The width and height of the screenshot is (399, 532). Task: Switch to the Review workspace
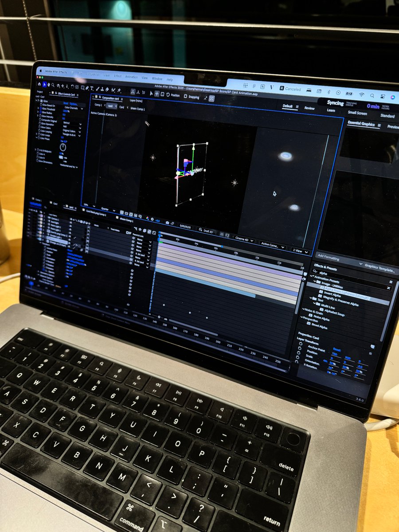point(309,108)
